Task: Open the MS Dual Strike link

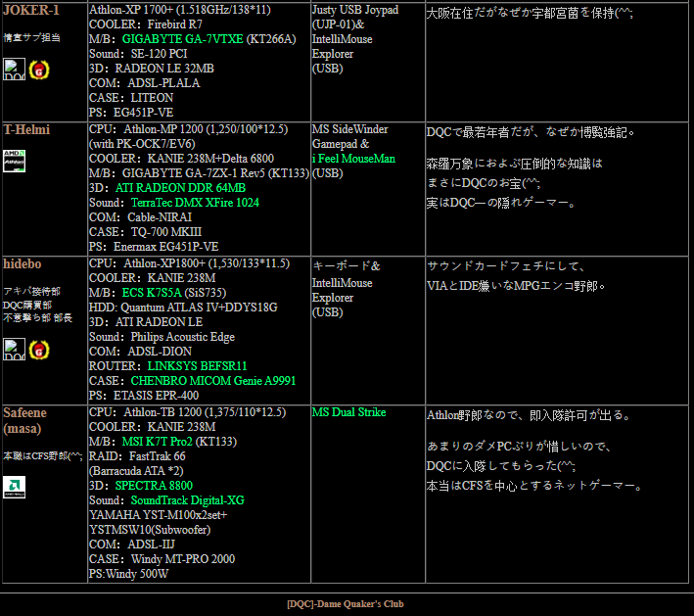Action: 348,412
